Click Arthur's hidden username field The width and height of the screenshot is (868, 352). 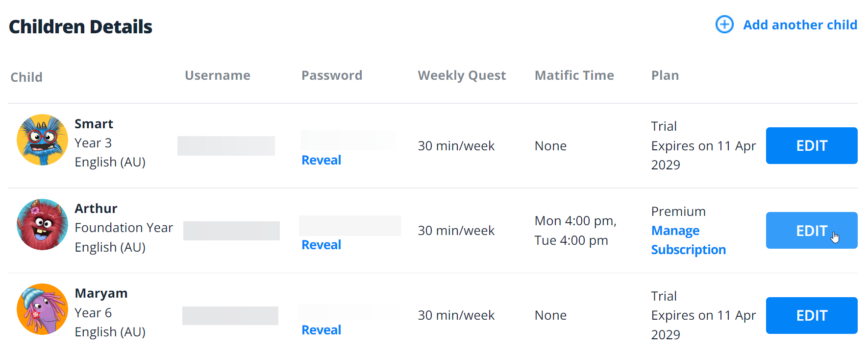tap(231, 231)
